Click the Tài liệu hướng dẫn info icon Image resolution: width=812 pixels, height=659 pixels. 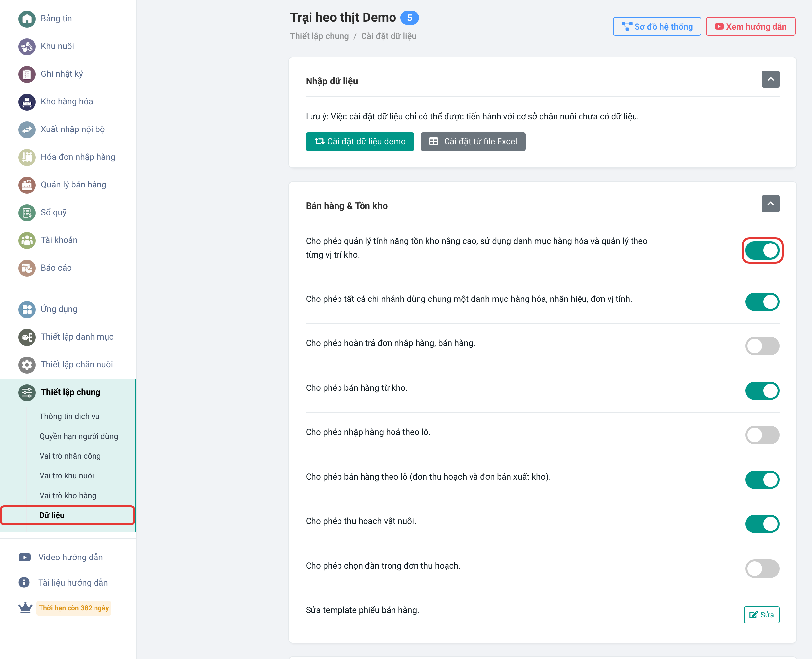coord(24,582)
